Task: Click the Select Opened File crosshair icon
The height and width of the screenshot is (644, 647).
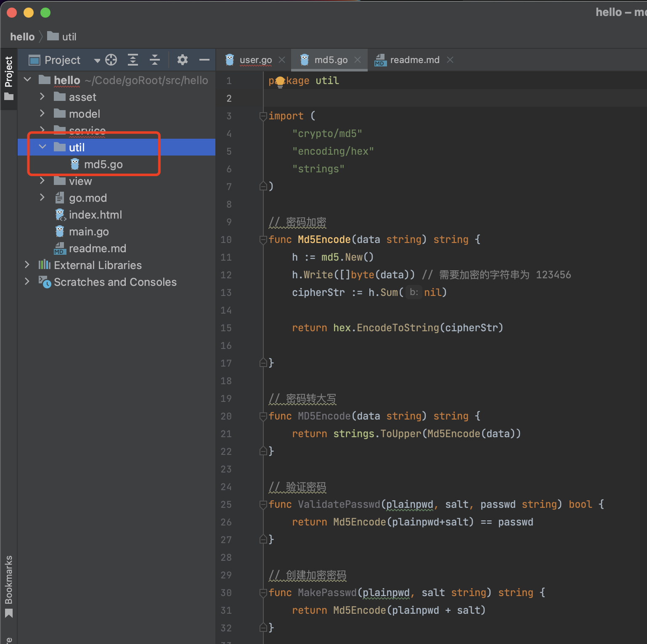Action: pos(111,60)
